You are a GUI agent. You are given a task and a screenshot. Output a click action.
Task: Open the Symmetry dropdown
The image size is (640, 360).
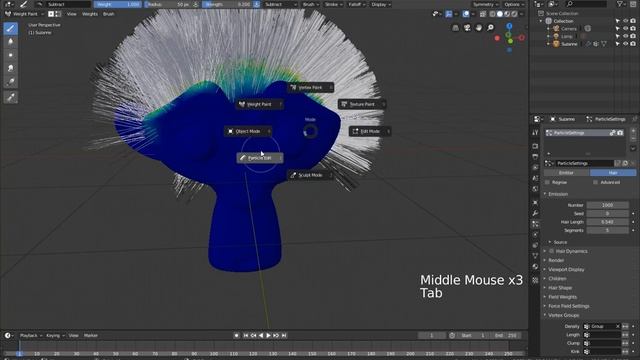pos(485,4)
